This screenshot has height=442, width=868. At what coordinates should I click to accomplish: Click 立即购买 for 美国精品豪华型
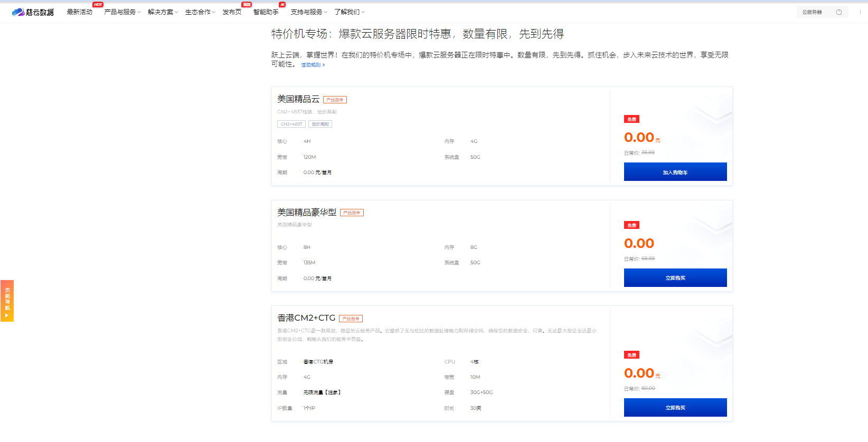[675, 278]
